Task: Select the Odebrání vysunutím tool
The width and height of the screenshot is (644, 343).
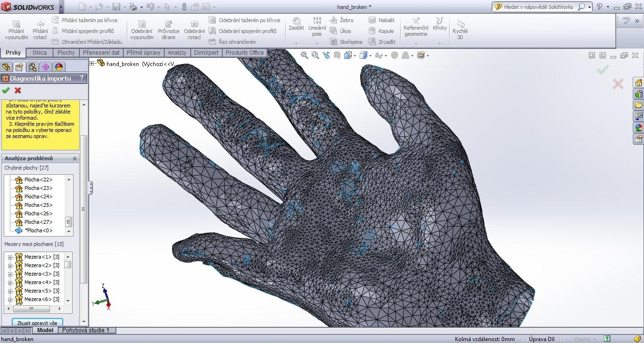Action: tap(142, 30)
